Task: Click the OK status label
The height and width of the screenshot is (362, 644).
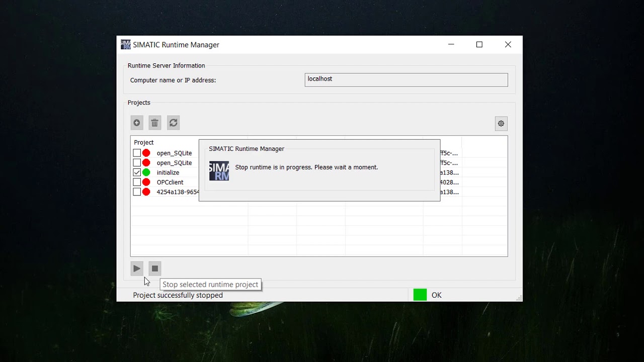Action: pyautogui.click(x=437, y=295)
